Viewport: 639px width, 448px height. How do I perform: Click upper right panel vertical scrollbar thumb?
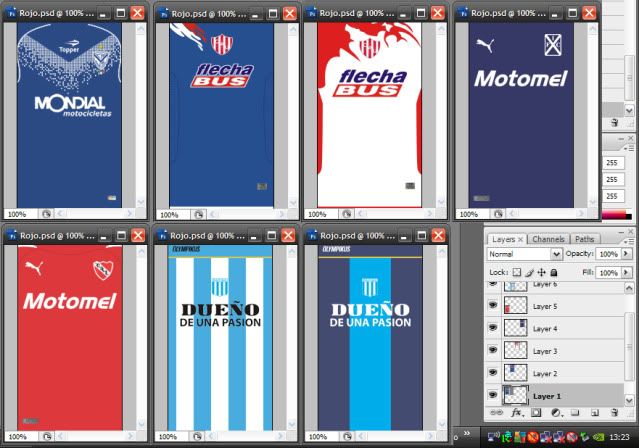[630, 79]
